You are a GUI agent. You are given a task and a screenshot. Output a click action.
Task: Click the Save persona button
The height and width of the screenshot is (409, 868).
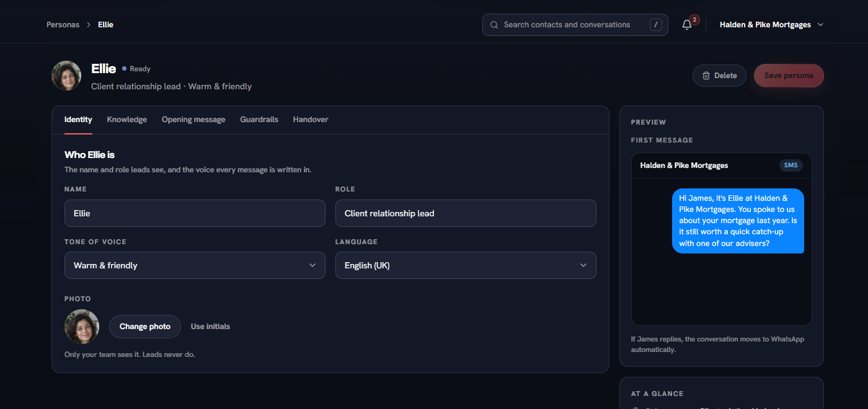point(789,76)
